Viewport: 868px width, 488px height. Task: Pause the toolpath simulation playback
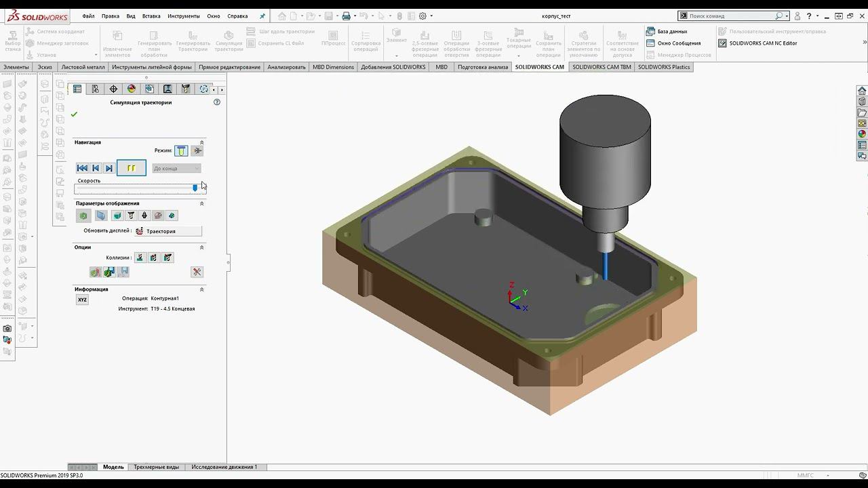pyautogui.click(x=131, y=168)
